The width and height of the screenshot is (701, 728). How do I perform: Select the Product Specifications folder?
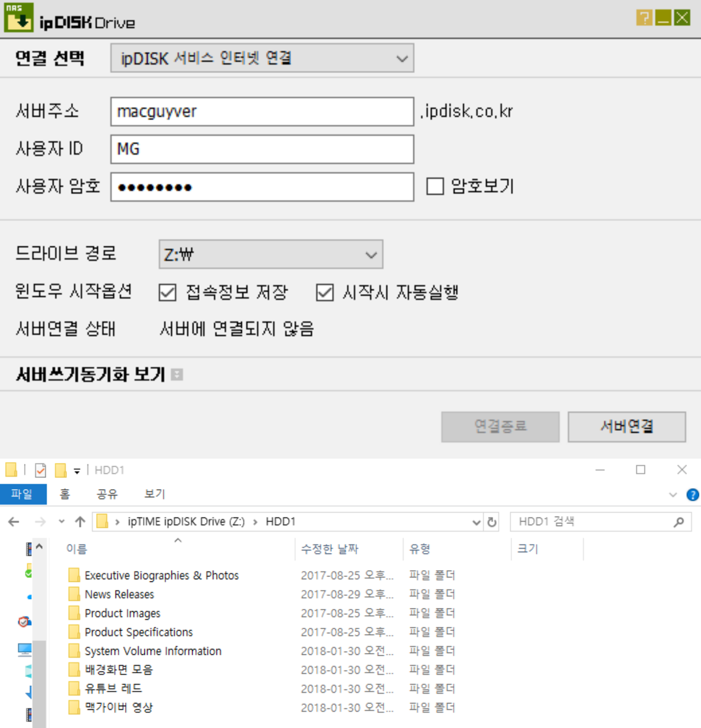point(139,632)
